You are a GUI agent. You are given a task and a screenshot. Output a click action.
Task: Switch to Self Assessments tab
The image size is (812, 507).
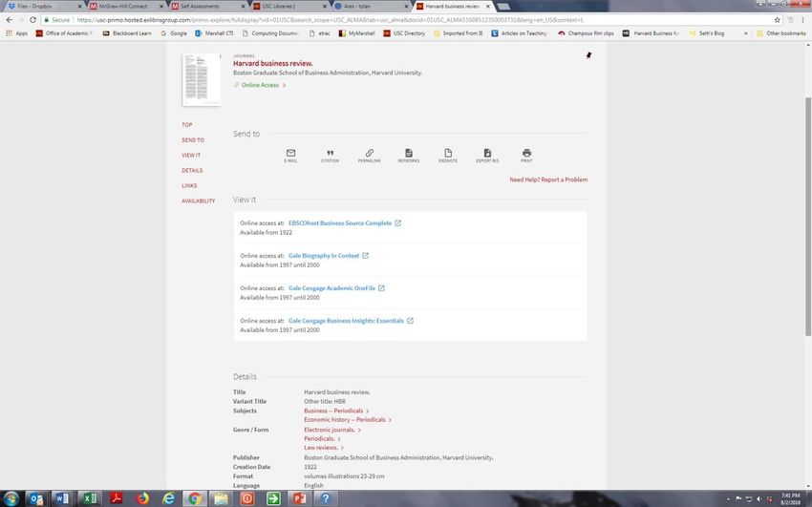[208, 7]
